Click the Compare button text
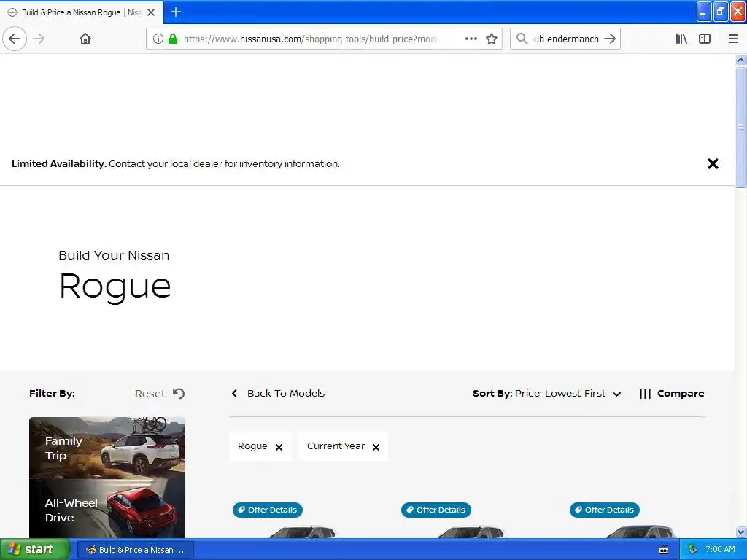This screenshot has height=560, width=747. [681, 393]
